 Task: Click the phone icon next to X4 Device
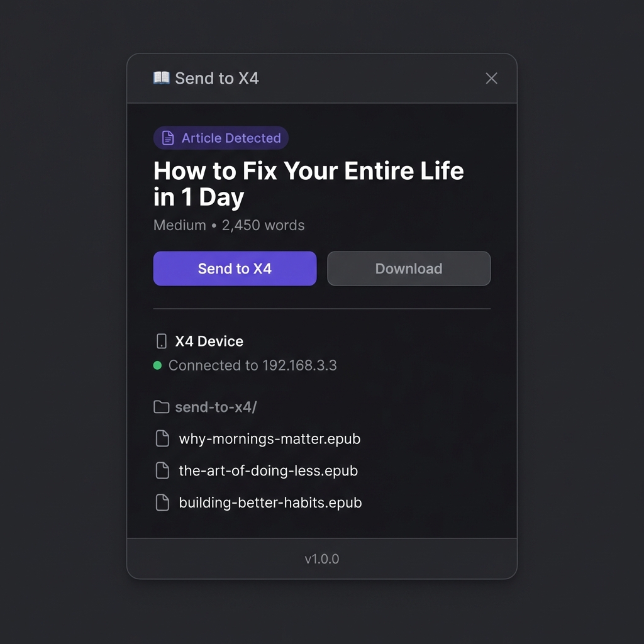point(161,341)
